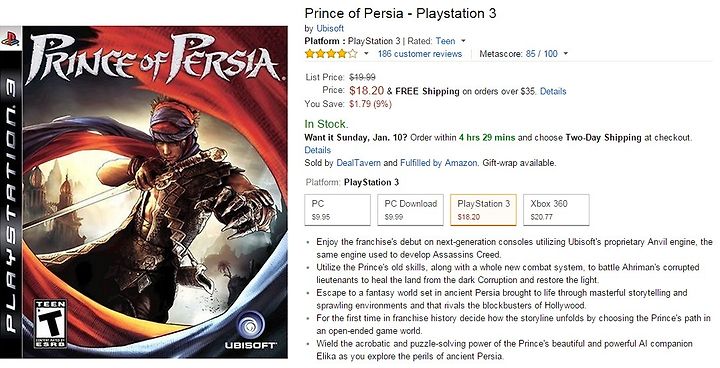
Task: Open 186 customer reviews
Action: [420, 54]
